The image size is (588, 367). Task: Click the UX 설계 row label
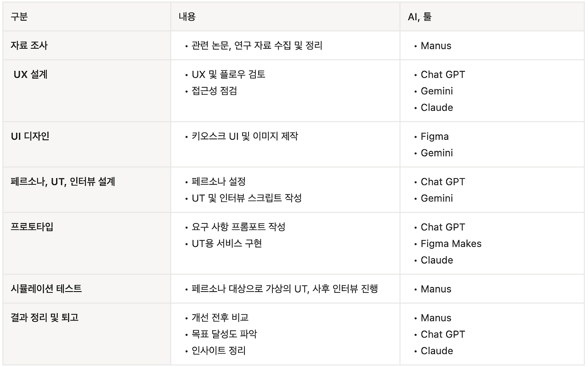[30, 74]
